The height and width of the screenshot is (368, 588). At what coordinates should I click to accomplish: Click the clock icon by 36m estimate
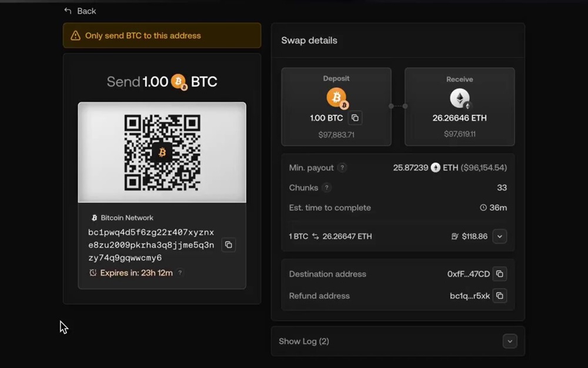[x=483, y=208]
